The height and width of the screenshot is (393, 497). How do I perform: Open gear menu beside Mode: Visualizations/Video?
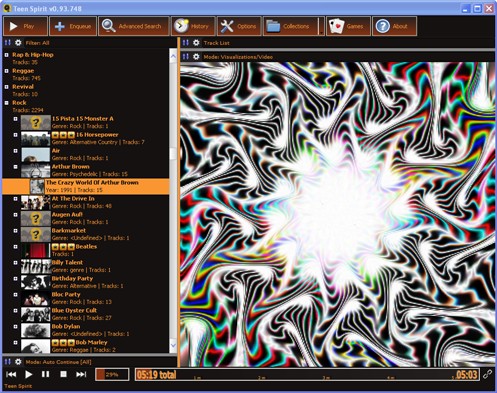[x=196, y=57]
